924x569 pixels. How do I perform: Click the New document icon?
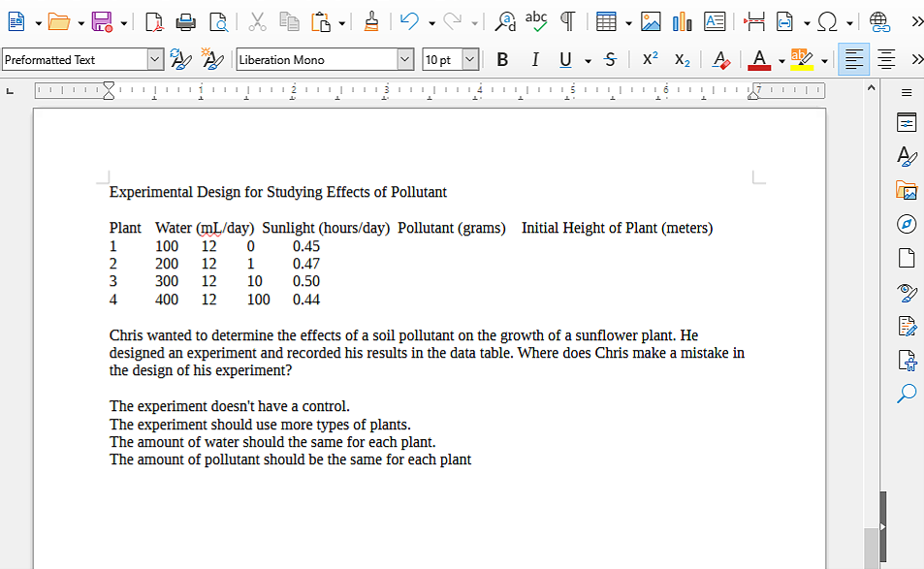pyautogui.click(x=16, y=22)
